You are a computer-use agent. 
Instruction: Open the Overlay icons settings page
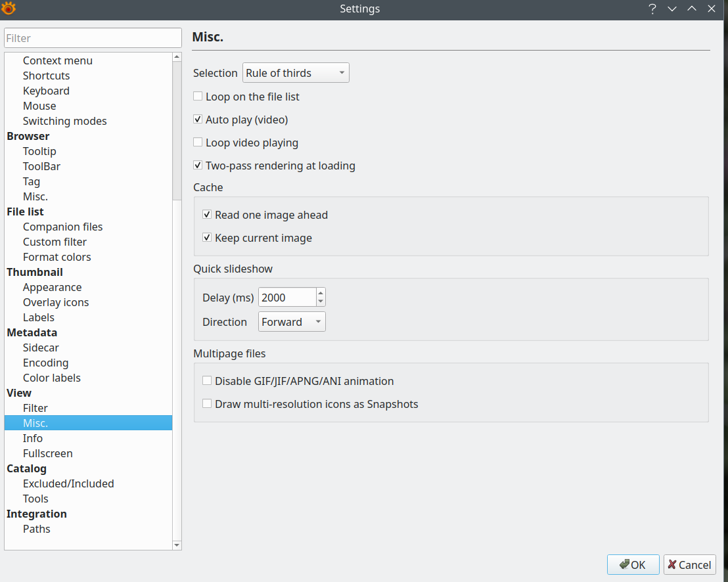coord(56,302)
